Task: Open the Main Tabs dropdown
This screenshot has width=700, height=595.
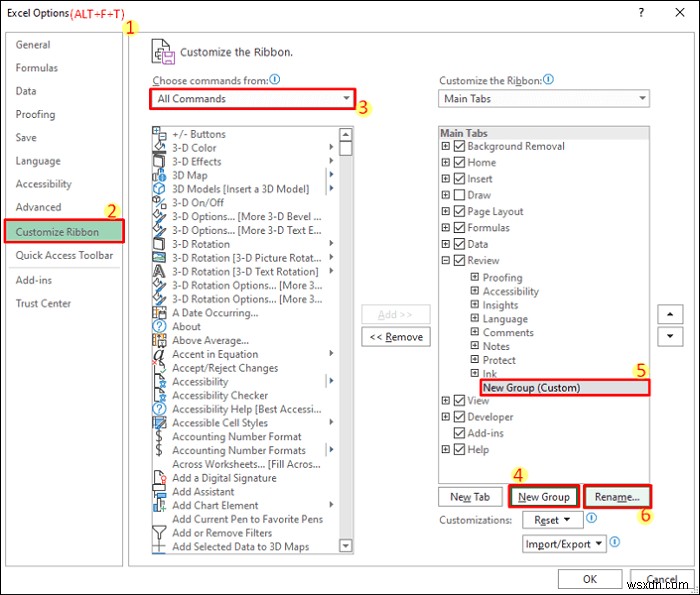Action: [x=544, y=99]
